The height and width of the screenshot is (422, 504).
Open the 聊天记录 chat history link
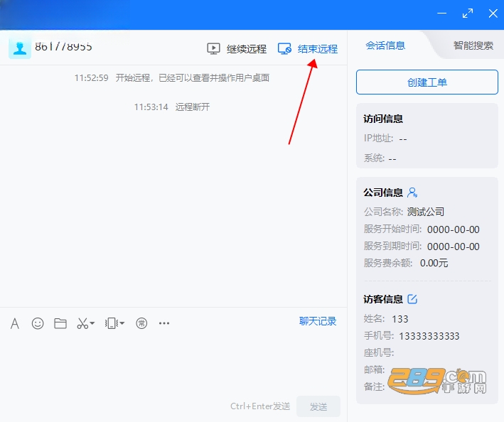click(318, 321)
